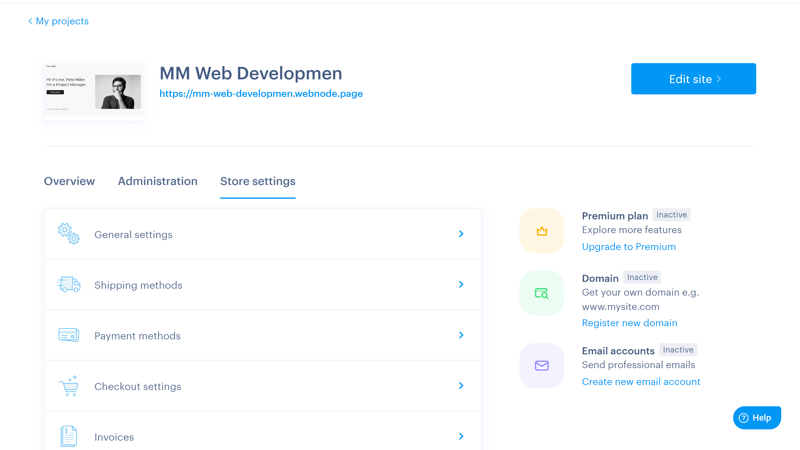Click the Premium plan heading
Screen dimensions: 800x450
click(615, 216)
